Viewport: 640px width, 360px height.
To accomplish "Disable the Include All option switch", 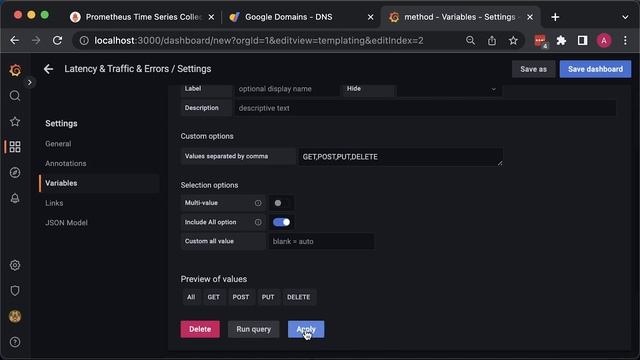I will (281, 222).
